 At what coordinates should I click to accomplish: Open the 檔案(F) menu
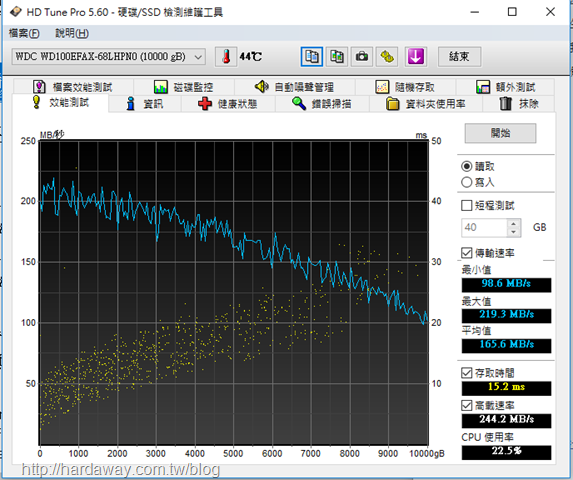(24, 34)
